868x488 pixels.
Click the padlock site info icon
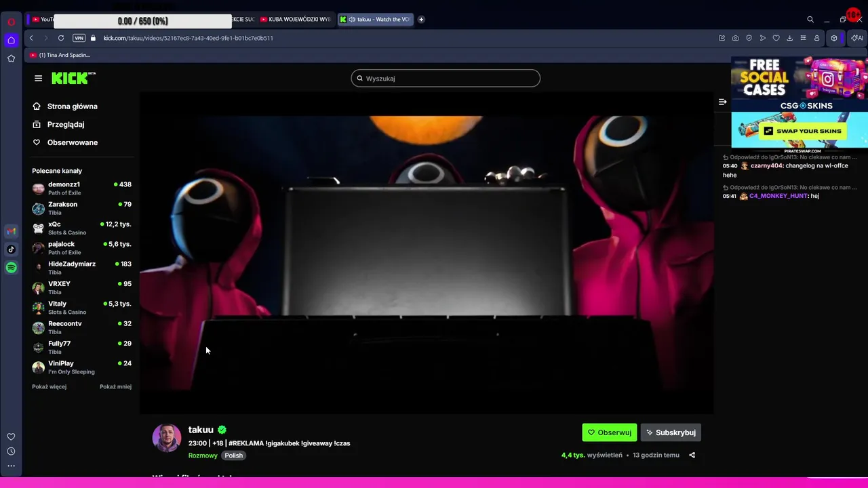(94, 38)
